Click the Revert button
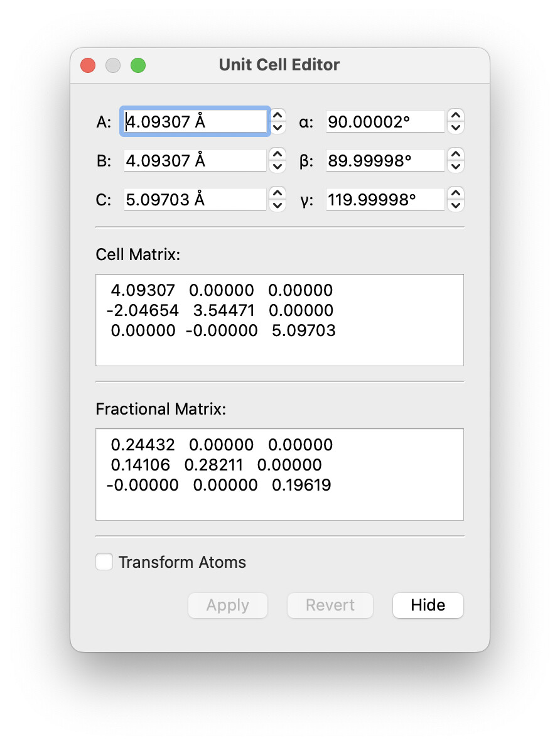The width and height of the screenshot is (560, 745). pos(330,606)
